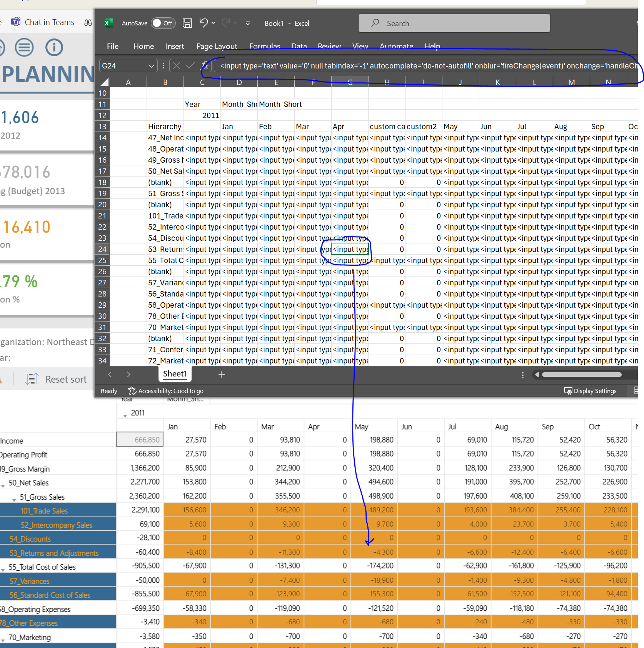
Task: Select the 54_Discounts row label
Action: tap(30, 539)
